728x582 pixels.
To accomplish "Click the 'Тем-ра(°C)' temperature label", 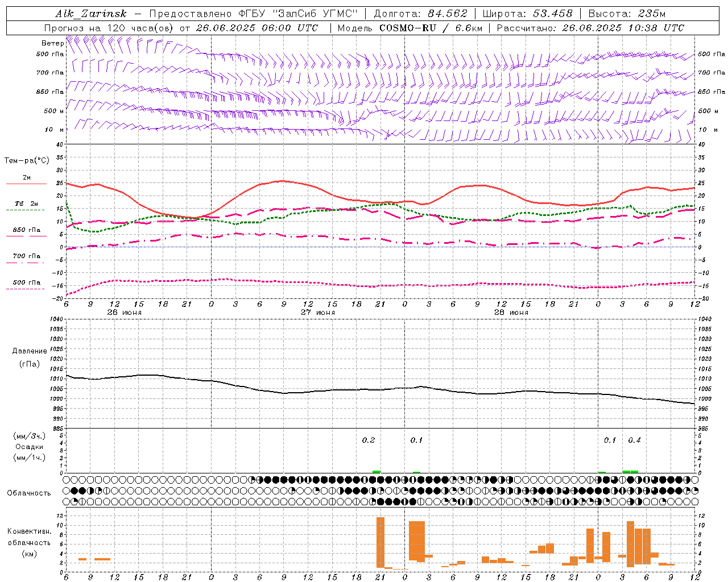I will 27,161.
